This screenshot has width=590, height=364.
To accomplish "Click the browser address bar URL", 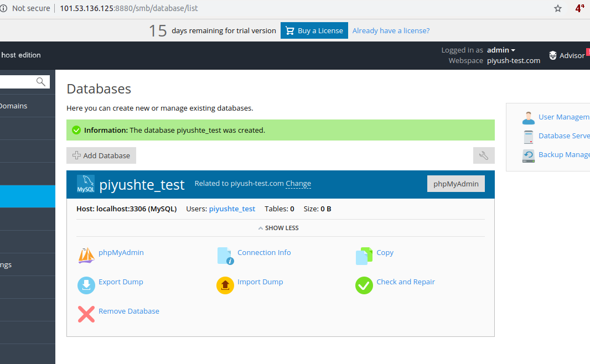I will click(x=129, y=8).
